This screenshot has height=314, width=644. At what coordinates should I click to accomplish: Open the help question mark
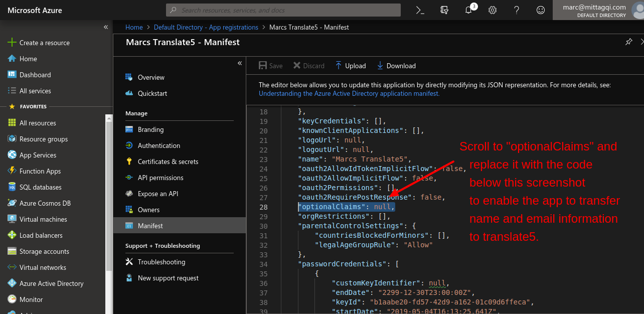pyautogui.click(x=517, y=10)
